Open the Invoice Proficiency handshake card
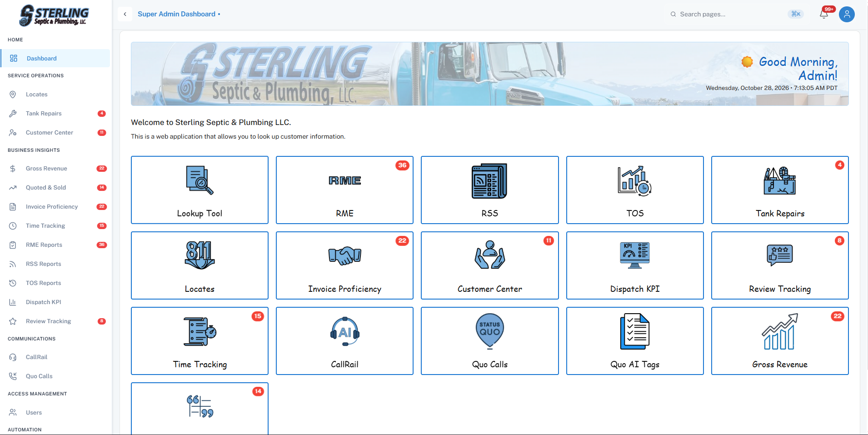The height and width of the screenshot is (435, 868). [x=344, y=265]
